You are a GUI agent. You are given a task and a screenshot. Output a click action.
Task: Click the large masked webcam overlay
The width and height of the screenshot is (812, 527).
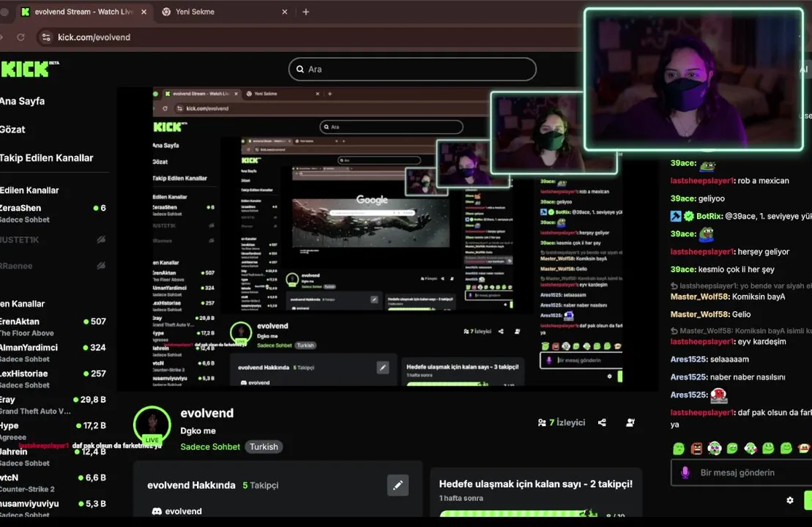point(693,79)
